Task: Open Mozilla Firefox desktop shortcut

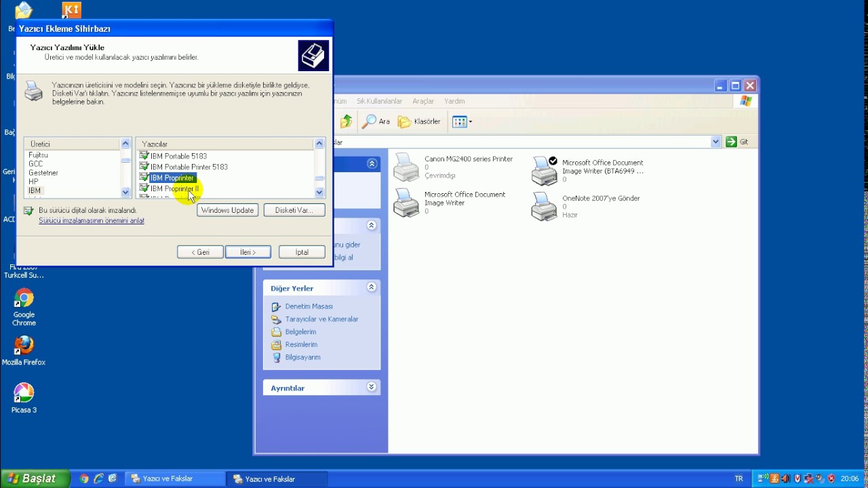Action: [24, 350]
